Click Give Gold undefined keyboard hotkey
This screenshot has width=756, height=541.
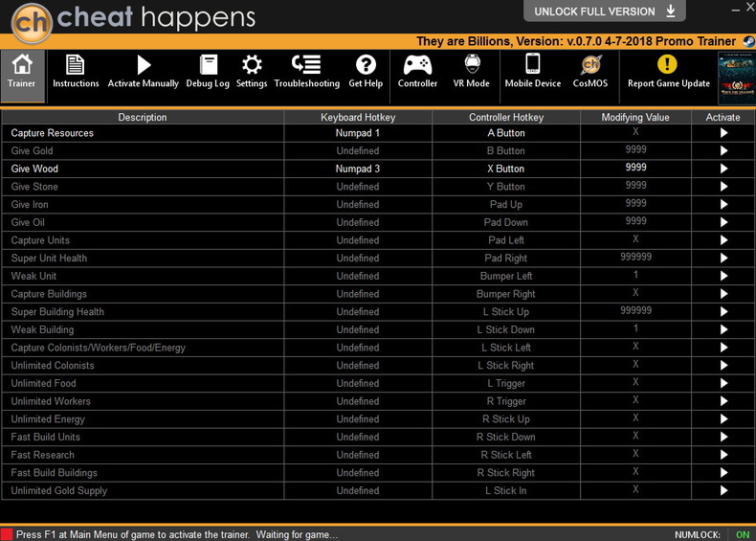(358, 151)
